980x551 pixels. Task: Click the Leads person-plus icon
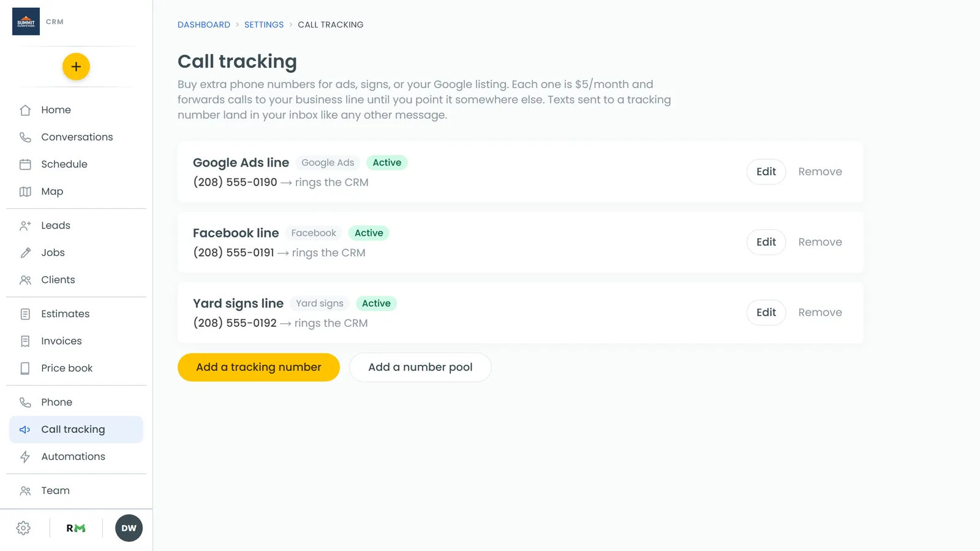pos(25,225)
